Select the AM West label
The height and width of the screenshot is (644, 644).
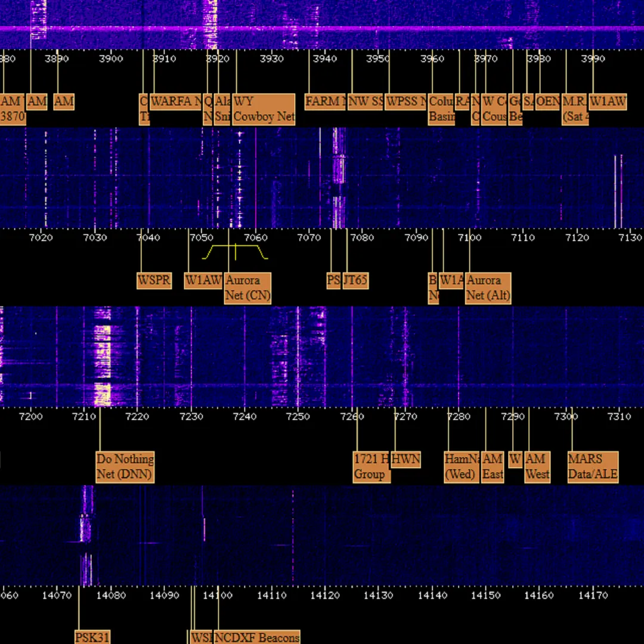(x=537, y=467)
